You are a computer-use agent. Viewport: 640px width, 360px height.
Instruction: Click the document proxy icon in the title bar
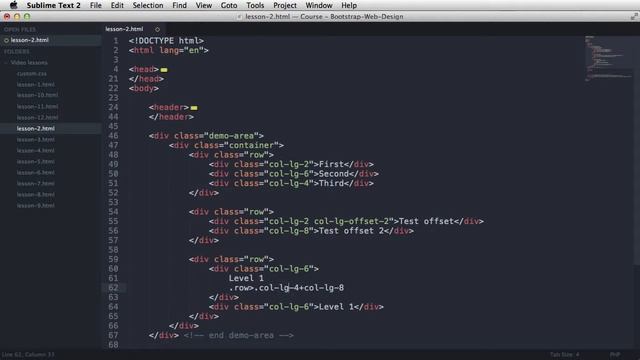pyautogui.click(x=240, y=17)
